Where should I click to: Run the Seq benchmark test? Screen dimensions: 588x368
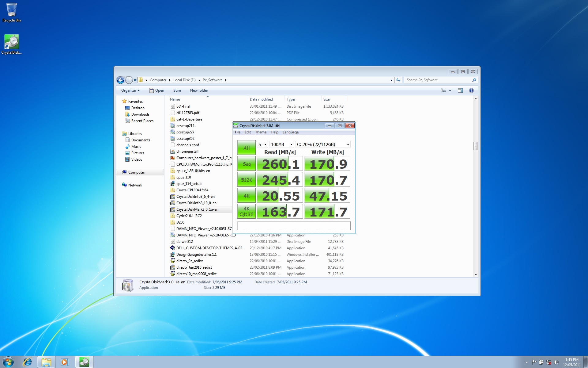pos(247,164)
